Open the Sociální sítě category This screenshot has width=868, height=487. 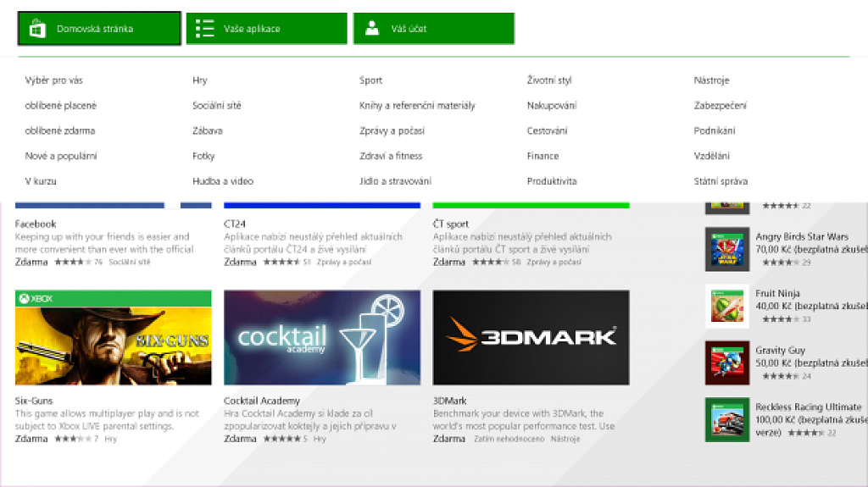click(x=217, y=105)
